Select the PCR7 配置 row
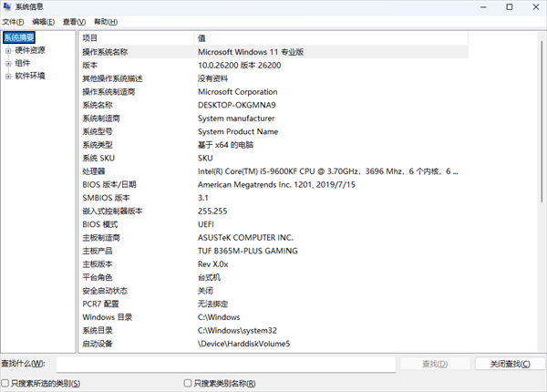 (274, 304)
